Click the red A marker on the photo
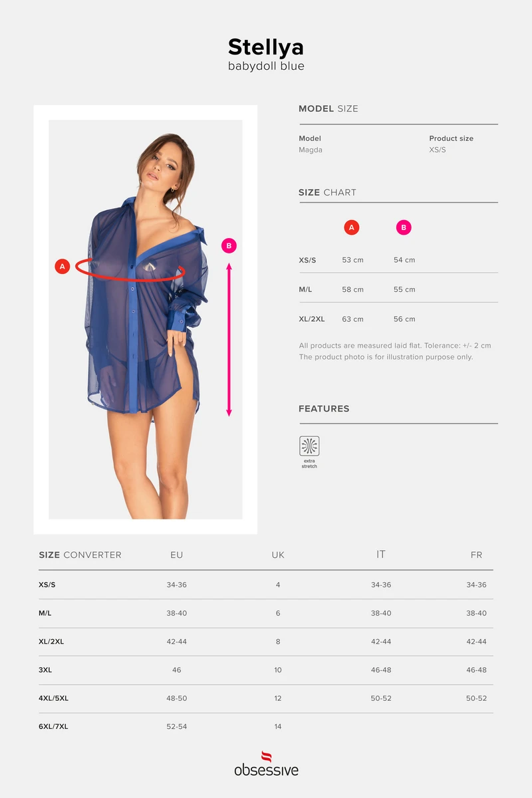The image size is (532, 798). pos(62,267)
